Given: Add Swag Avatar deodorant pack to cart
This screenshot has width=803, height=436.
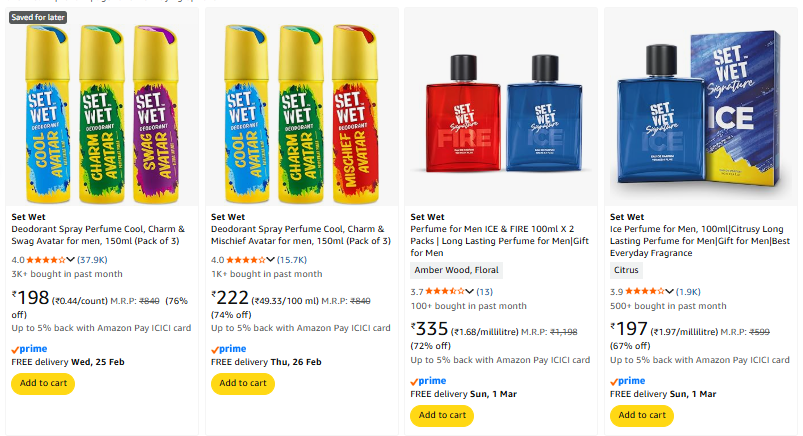Looking at the screenshot, I should (x=43, y=383).
